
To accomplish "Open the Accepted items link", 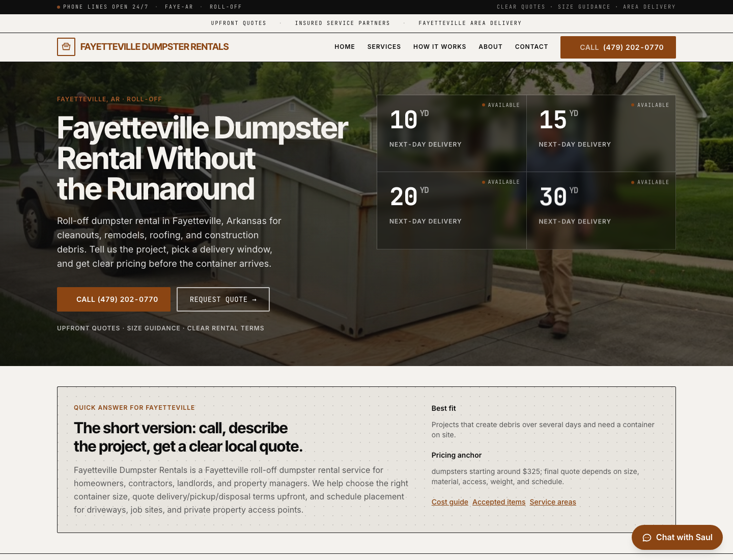I will [499, 502].
